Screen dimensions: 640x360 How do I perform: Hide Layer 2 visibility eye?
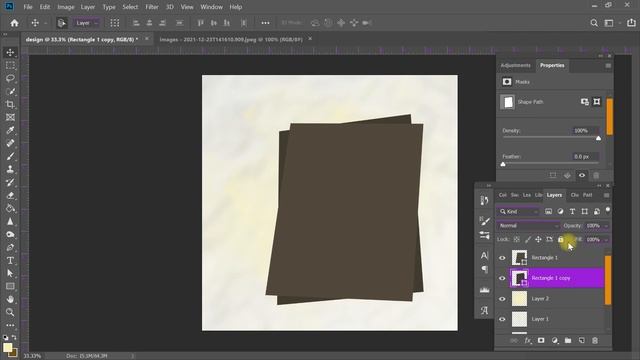coord(502,299)
